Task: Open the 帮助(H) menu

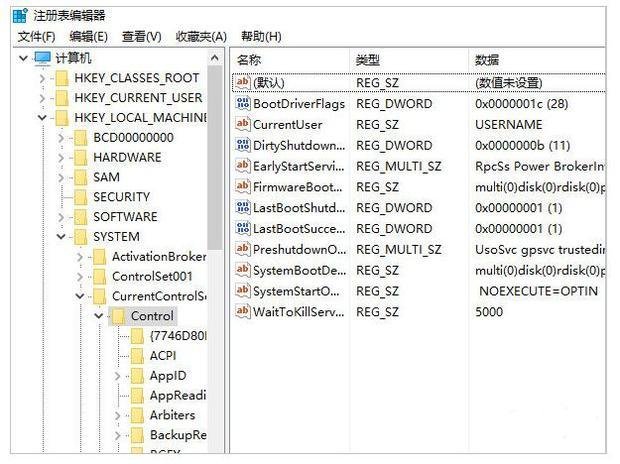Action: [x=261, y=36]
